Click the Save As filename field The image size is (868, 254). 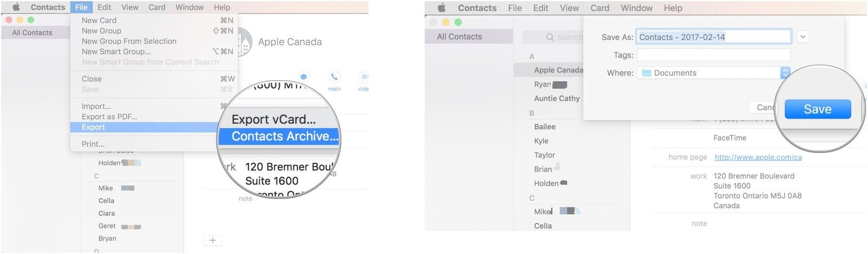coord(713,37)
